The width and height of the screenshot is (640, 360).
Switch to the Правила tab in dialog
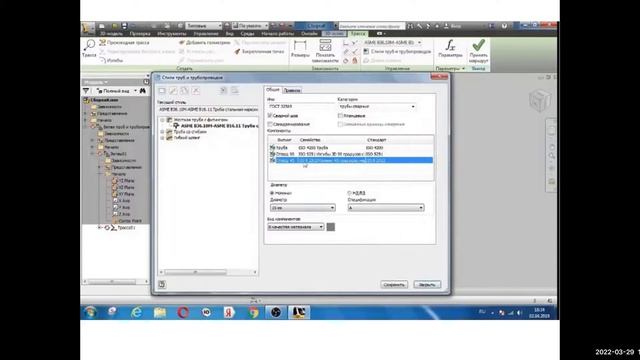(x=292, y=90)
